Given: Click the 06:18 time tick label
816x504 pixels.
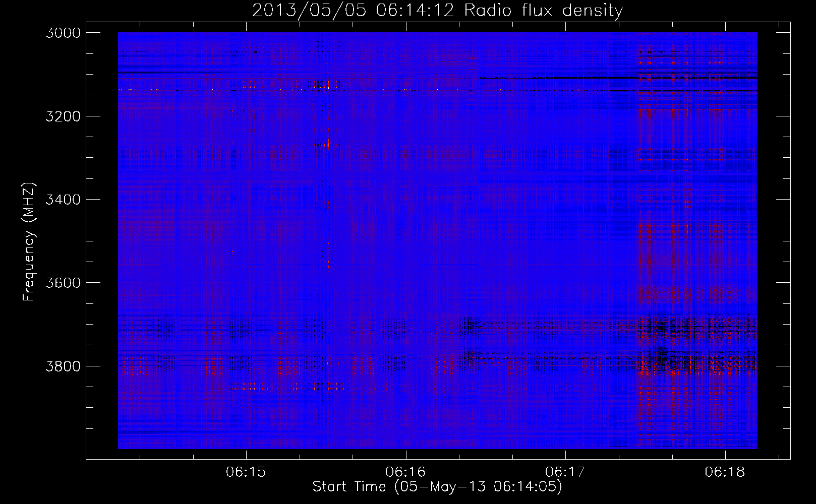Looking at the screenshot, I should [725, 472].
